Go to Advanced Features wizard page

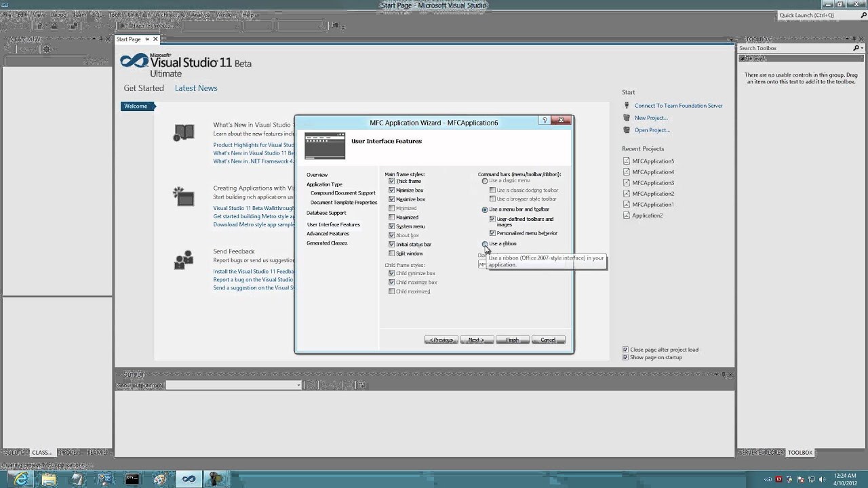[328, 234]
